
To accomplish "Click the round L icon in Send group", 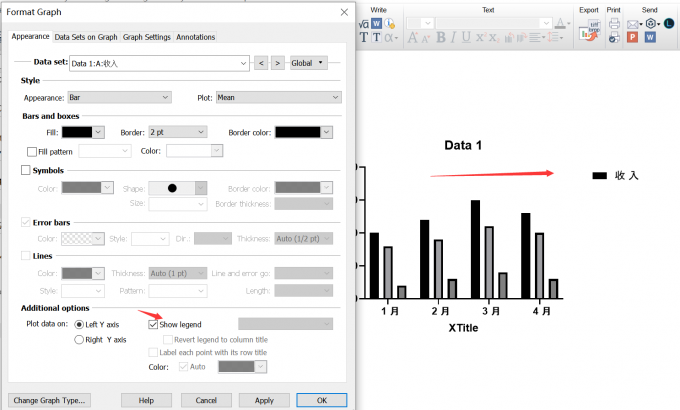I will pos(669,23).
